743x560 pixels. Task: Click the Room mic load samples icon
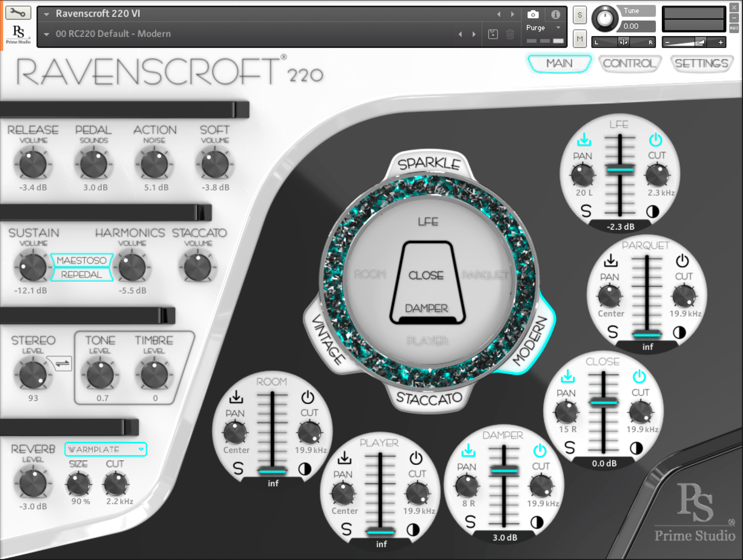point(236,397)
